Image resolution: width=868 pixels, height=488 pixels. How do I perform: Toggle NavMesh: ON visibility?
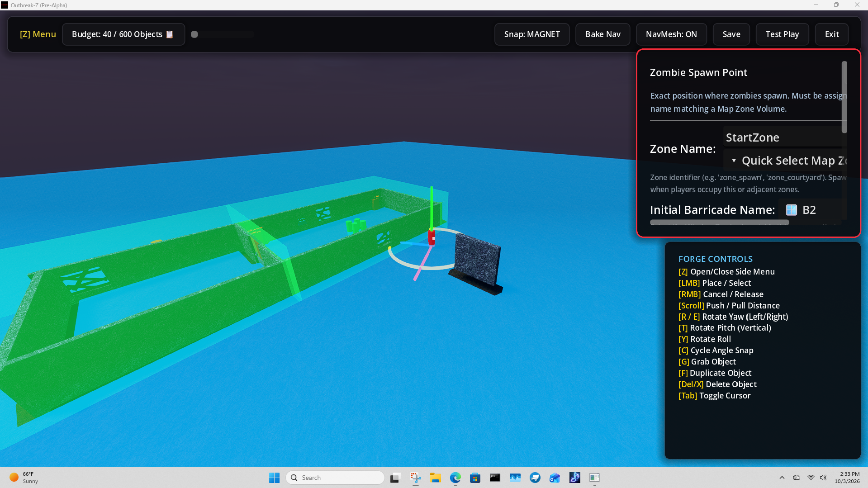(x=671, y=34)
